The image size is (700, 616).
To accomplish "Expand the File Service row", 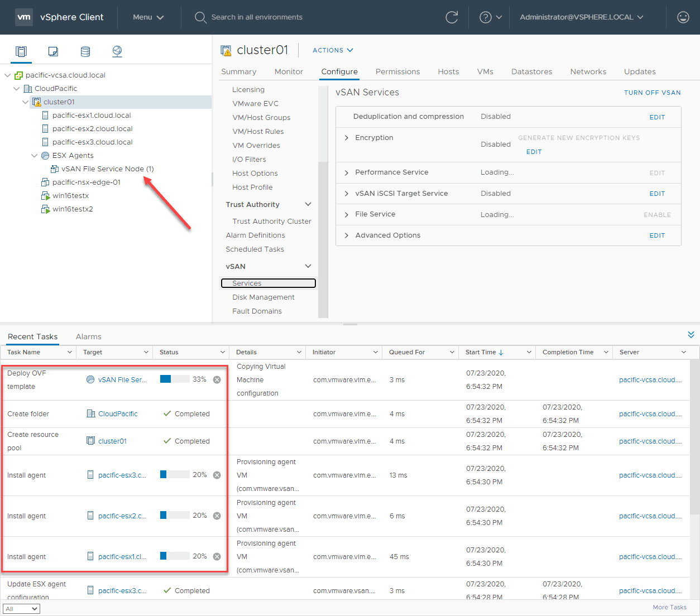I will tap(347, 215).
